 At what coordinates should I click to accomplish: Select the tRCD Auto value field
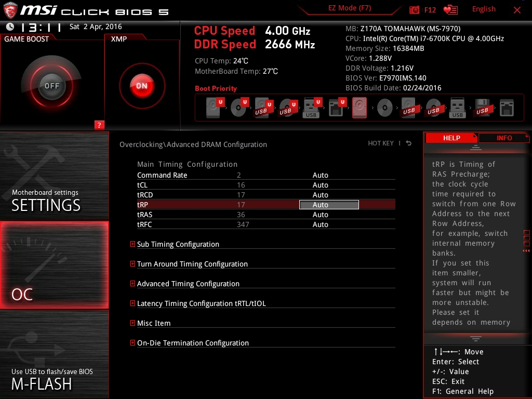[x=320, y=195]
